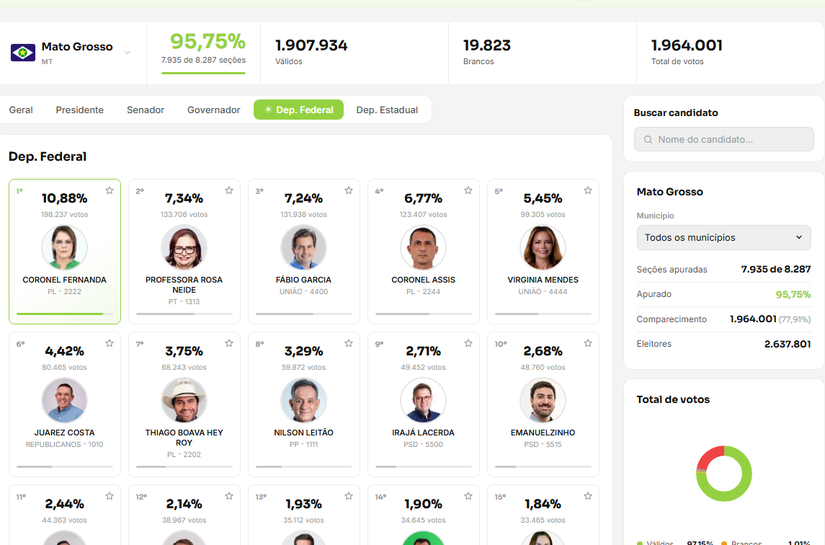Click Thiago Boava Hey Roy's portrait
Viewport: 825px width, 545px height.
[x=184, y=400]
